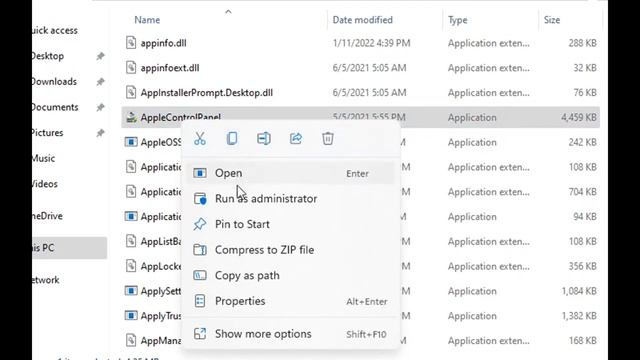Click the AppMana file icon
The height and width of the screenshot is (360, 640).
click(131, 340)
